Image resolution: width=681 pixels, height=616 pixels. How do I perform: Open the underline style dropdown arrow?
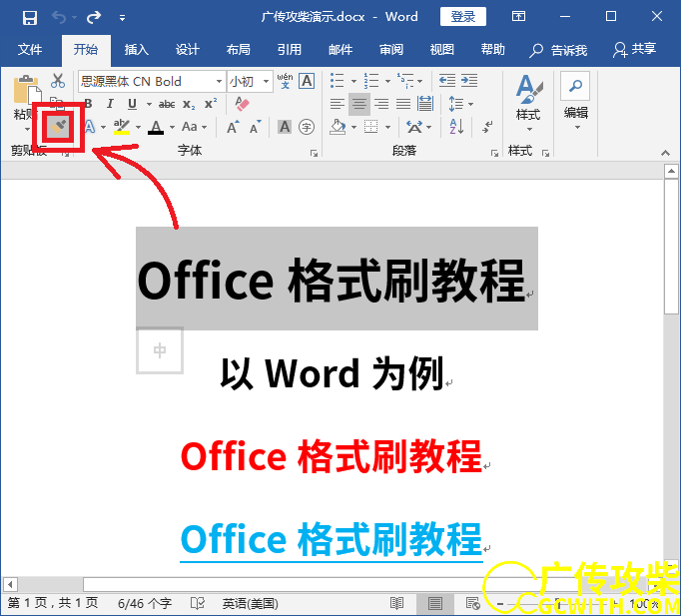[149, 104]
